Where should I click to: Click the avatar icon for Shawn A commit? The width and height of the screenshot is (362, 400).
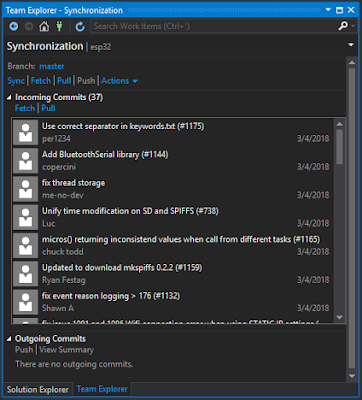coord(26,302)
